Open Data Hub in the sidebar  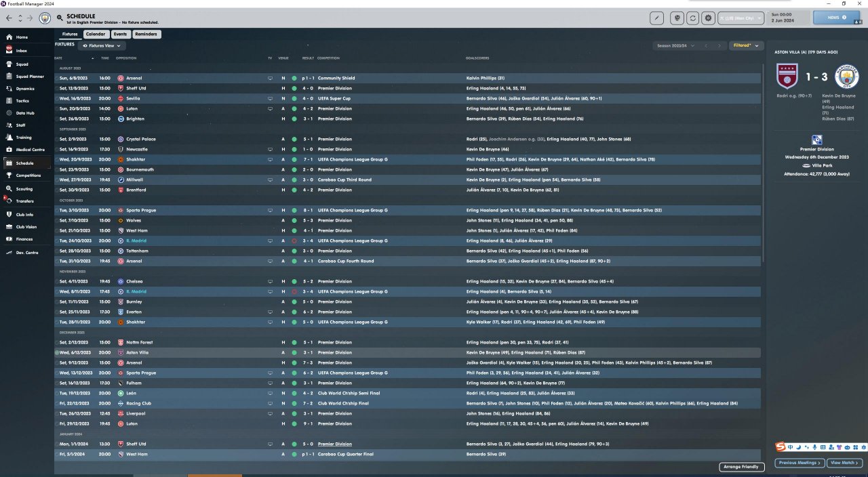[26, 113]
